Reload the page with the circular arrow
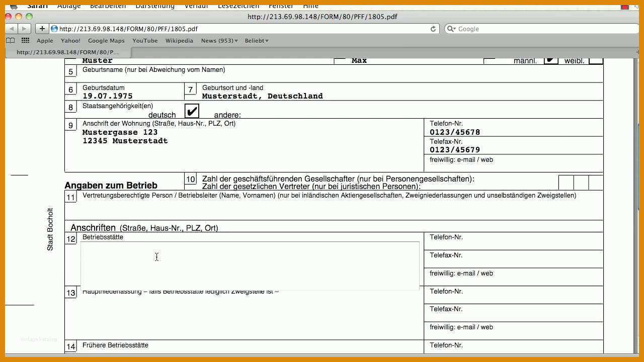 [433, 29]
